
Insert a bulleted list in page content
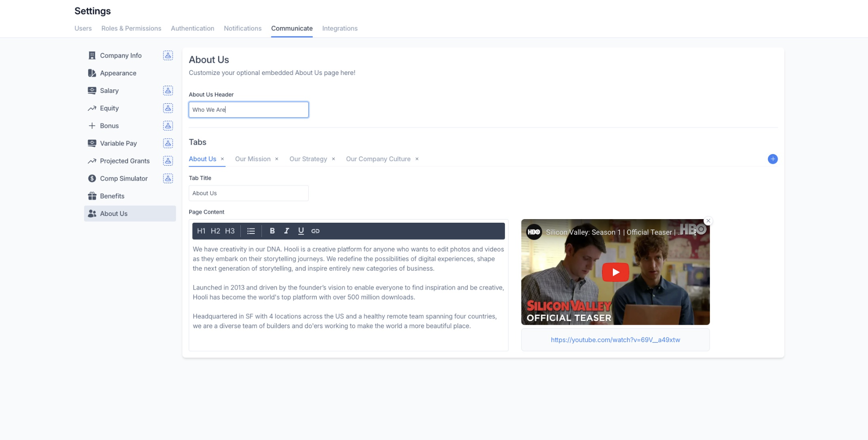pyautogui.click(x=251, y=231)
